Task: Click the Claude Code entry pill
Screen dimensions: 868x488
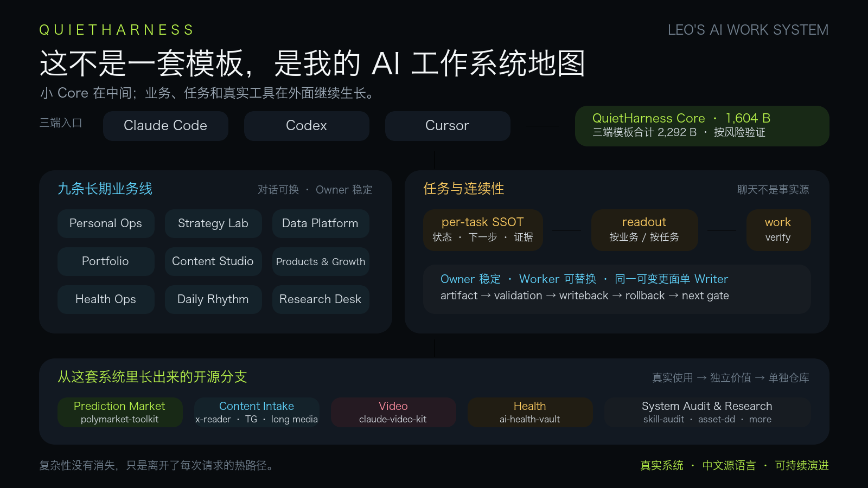Action: 165,126
